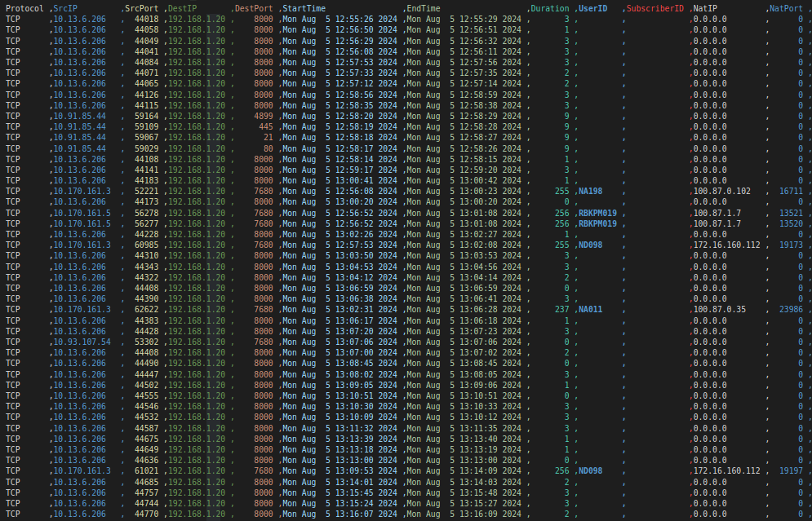Select the Duration column header
This screenshot has width=812, height=521.
pyautogui.click(x=549, y=8)
